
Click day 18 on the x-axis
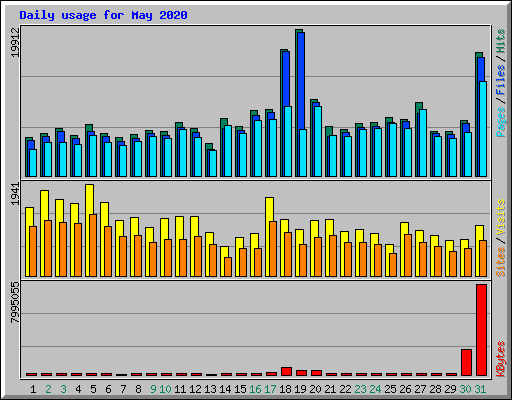coord(285,389)
